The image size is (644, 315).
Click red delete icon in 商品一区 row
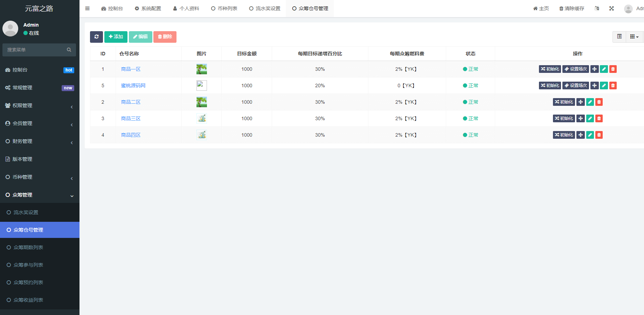[613, 69]
